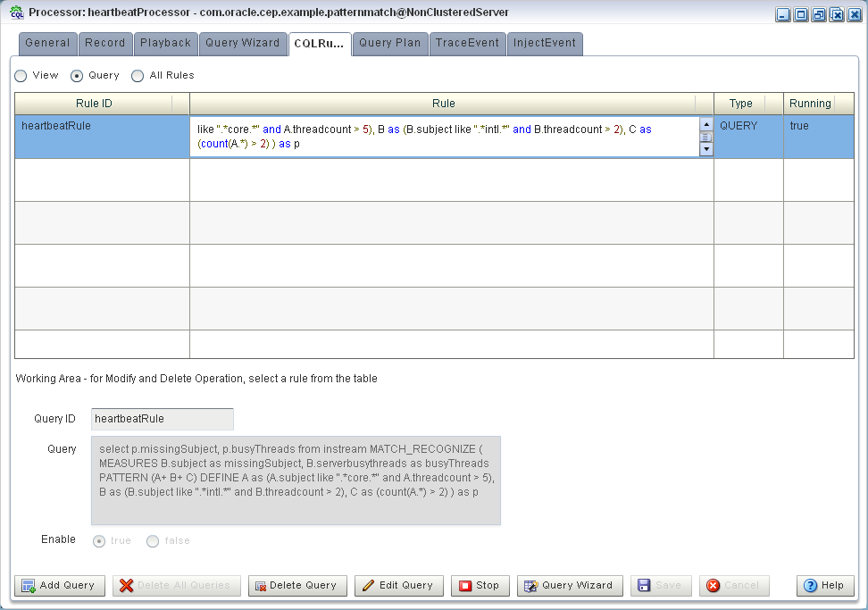Screen dimensions: 868x610
Task: Set Enable to true radio
Action: [99, 541]
